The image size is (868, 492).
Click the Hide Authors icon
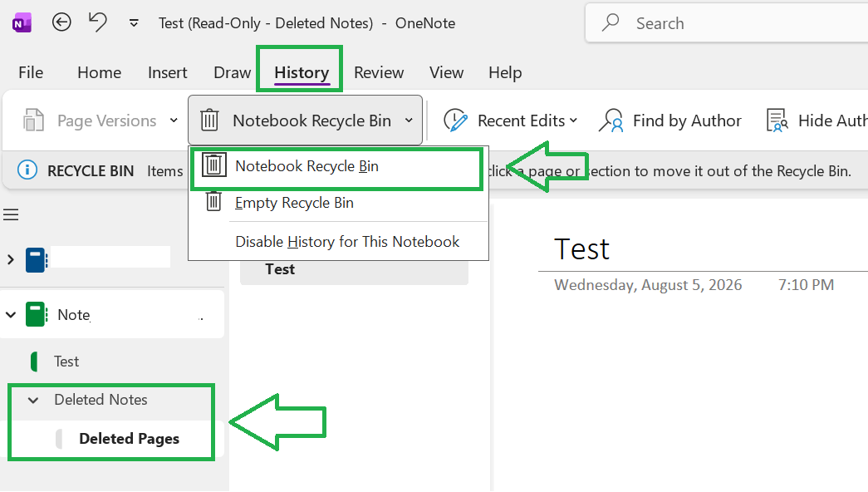tap(777, 121)
